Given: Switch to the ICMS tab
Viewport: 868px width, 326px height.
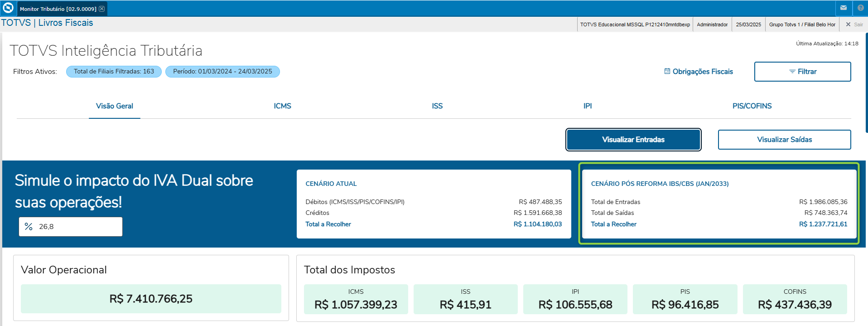Looking at the screenshot, I should click(x=282, y=106).
